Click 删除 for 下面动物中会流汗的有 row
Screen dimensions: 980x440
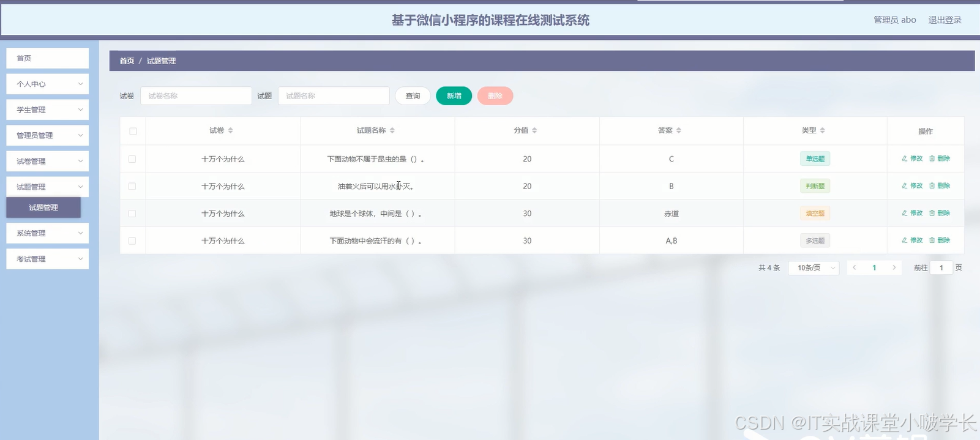(940, 241)
